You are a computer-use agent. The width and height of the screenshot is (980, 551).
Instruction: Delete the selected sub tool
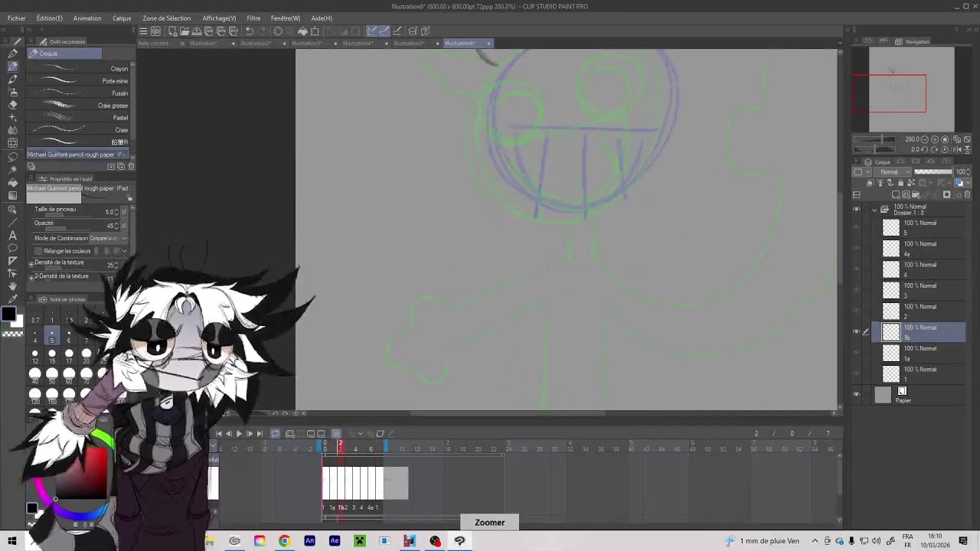(x=131, y=167)
